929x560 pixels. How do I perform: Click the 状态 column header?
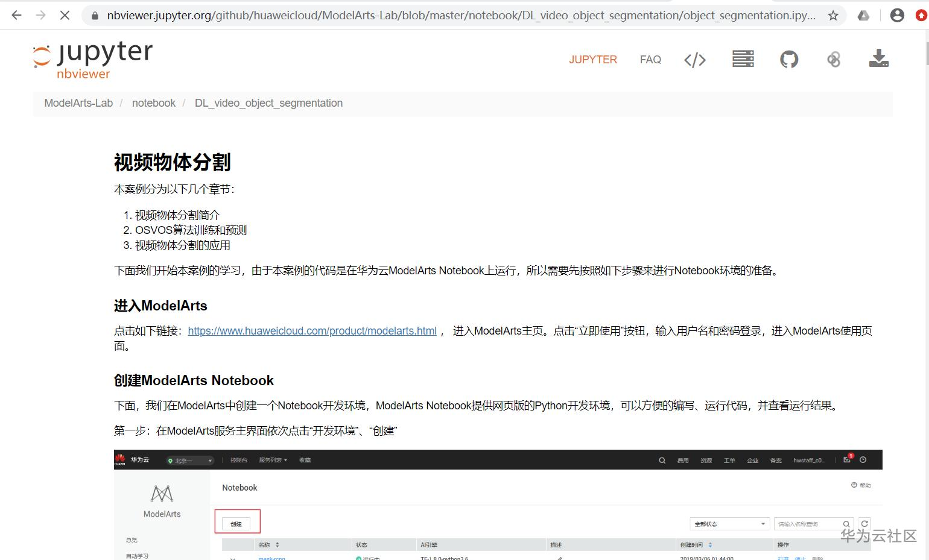click(361, 545)
